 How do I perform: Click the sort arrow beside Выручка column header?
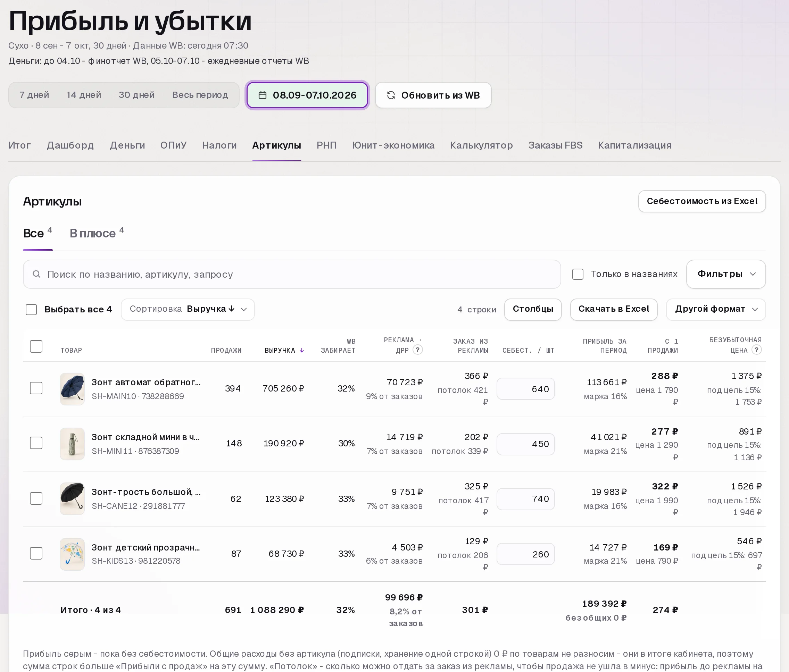[x=301, y=350]
